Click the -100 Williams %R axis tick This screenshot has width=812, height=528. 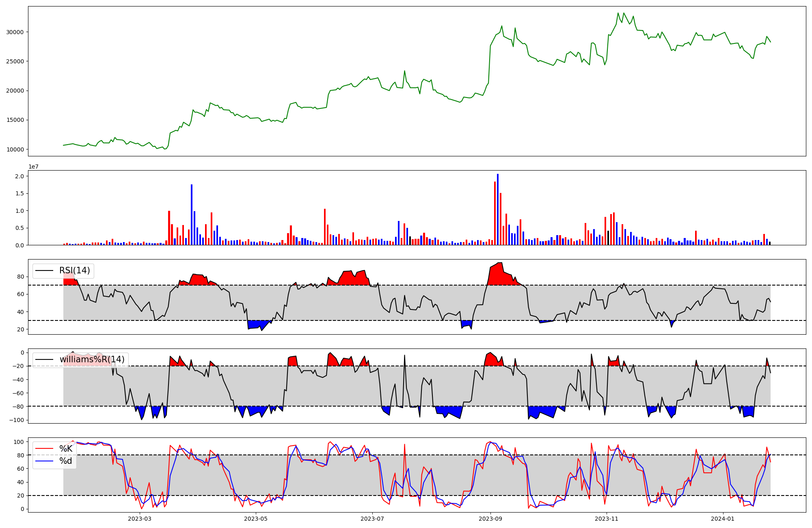(x=17, y=420)
